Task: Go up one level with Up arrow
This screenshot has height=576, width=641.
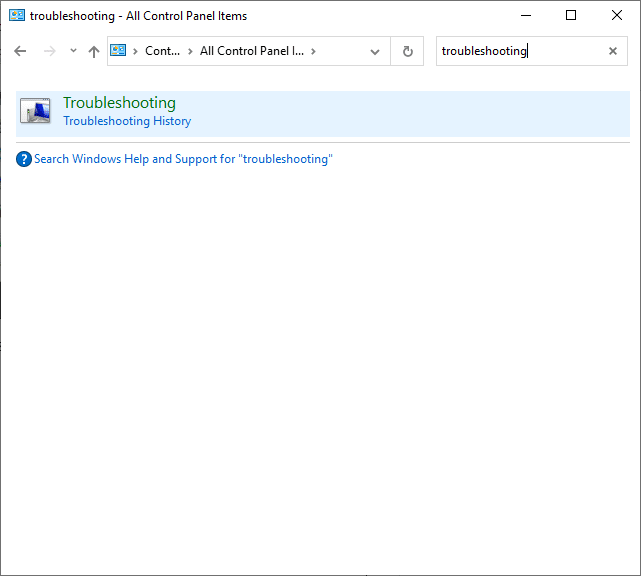Action: pos(94,51)
